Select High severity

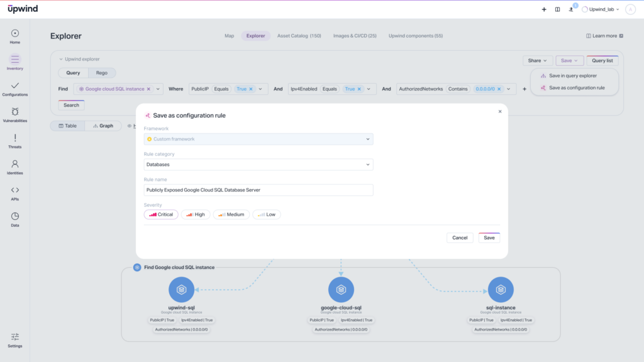tap(196, 215)
